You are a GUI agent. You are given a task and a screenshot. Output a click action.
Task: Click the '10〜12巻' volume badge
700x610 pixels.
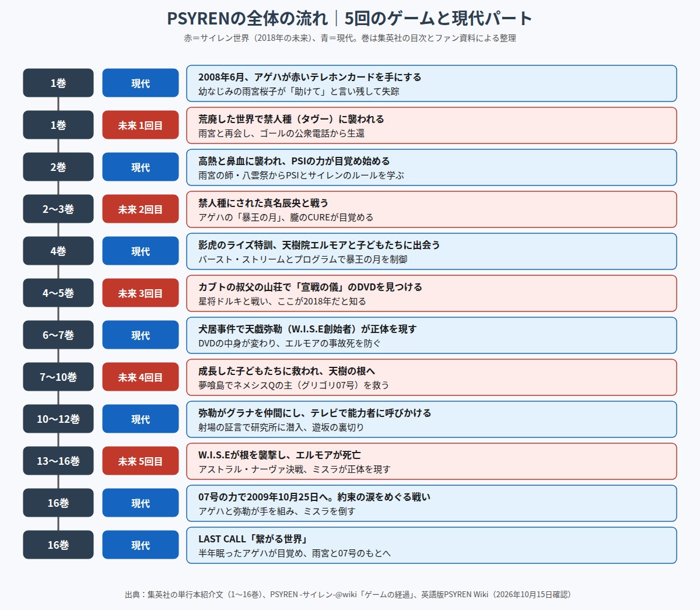pyautogui.click(x=58, y=419)
